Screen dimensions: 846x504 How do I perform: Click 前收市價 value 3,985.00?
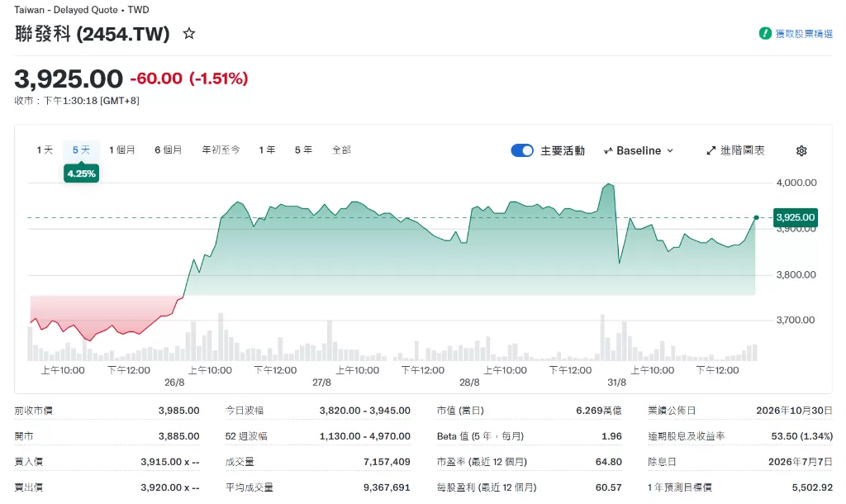178,410
